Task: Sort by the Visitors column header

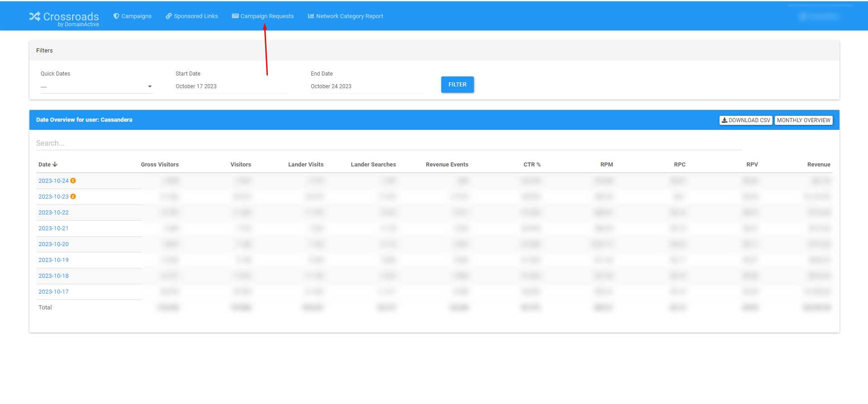Action: [241, 164]
